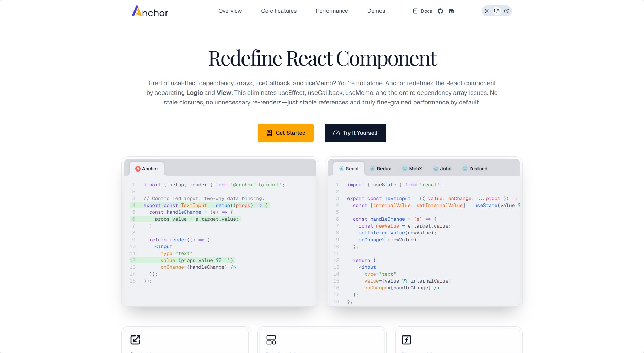This screenshot has height=353, width=644.
Task: Open the Performance section
Action: [332, 11]
